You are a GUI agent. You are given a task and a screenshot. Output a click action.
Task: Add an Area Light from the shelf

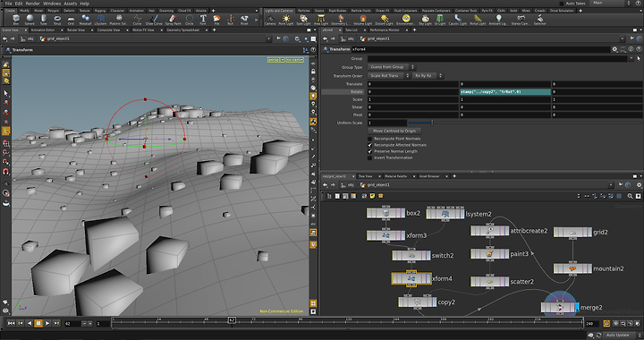pos(321,20)
